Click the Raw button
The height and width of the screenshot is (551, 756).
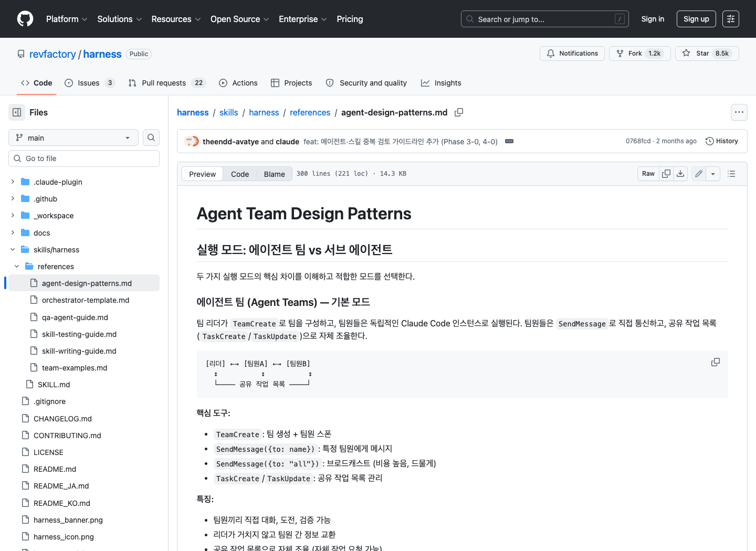tap(648, 174)
